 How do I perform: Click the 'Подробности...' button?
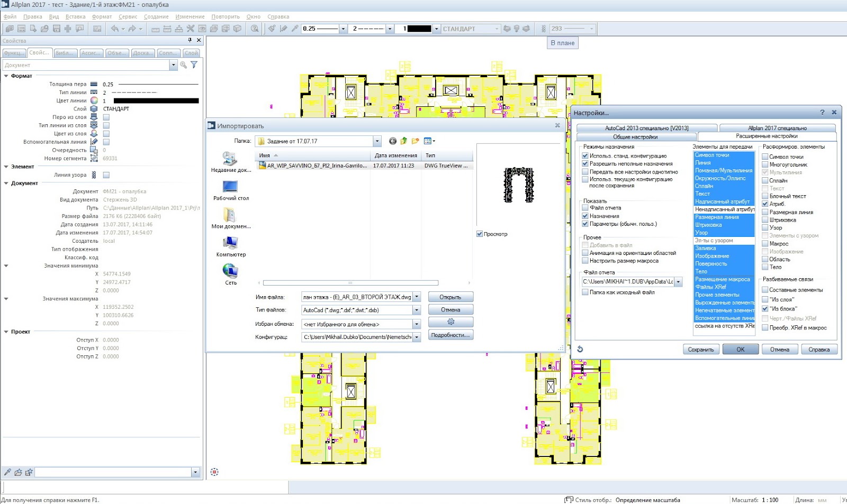(x=450, y=334)
